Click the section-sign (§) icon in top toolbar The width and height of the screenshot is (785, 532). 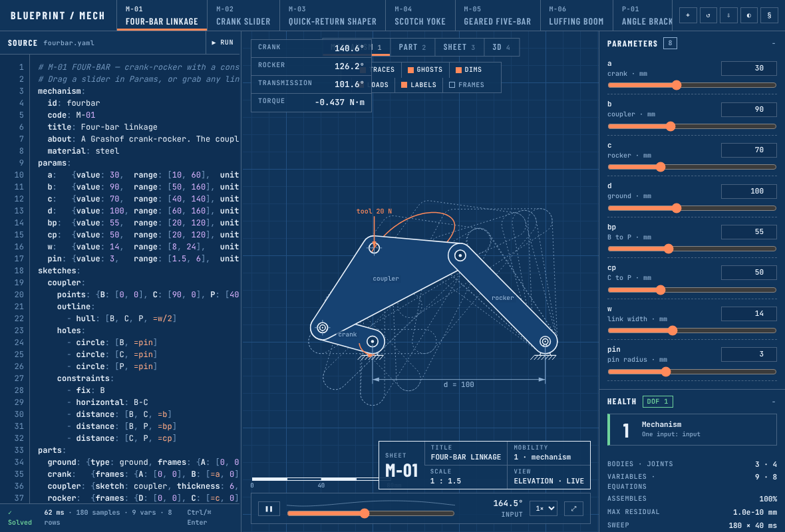pyautogui.click(x=769, y=15)
